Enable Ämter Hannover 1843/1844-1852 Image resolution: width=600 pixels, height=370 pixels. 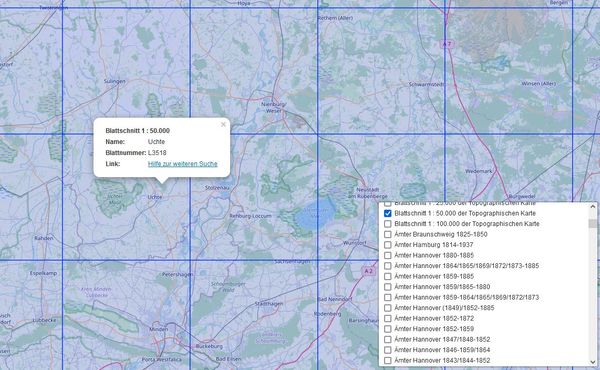pyautogui.click(x=388, y=360)
